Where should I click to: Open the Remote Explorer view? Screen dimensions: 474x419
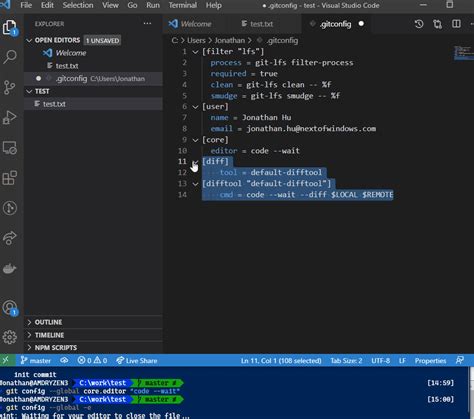point(10,148)
